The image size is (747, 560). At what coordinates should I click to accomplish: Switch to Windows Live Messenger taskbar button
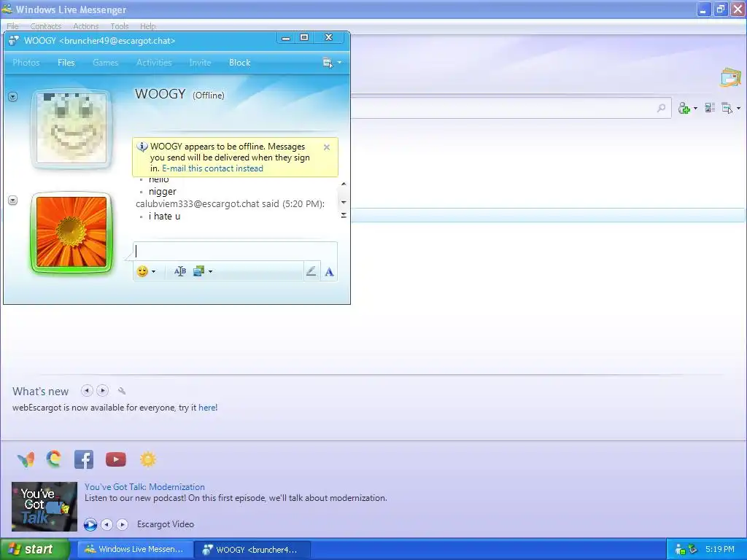(x=135, y=550)
